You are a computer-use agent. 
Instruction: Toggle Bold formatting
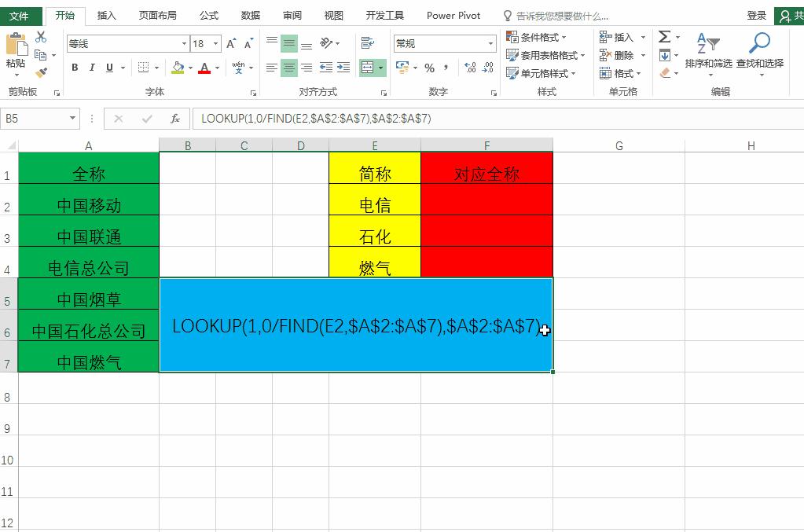pos(75,67)
